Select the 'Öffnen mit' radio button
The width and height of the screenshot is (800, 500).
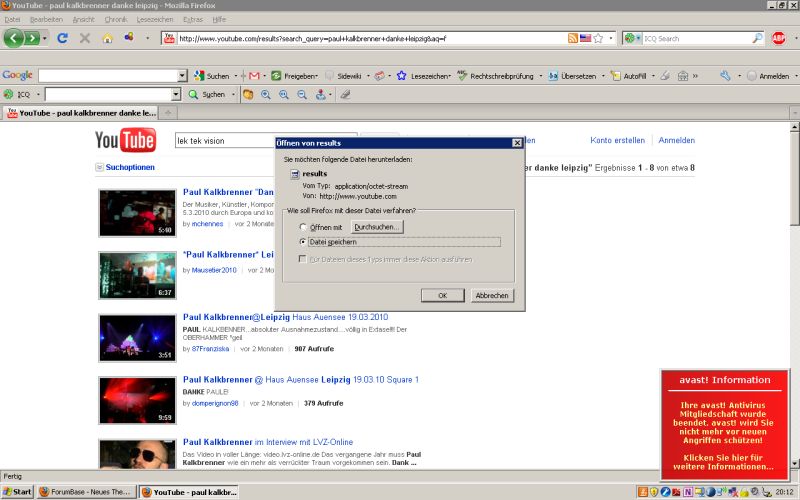click(x=303, y=227)
